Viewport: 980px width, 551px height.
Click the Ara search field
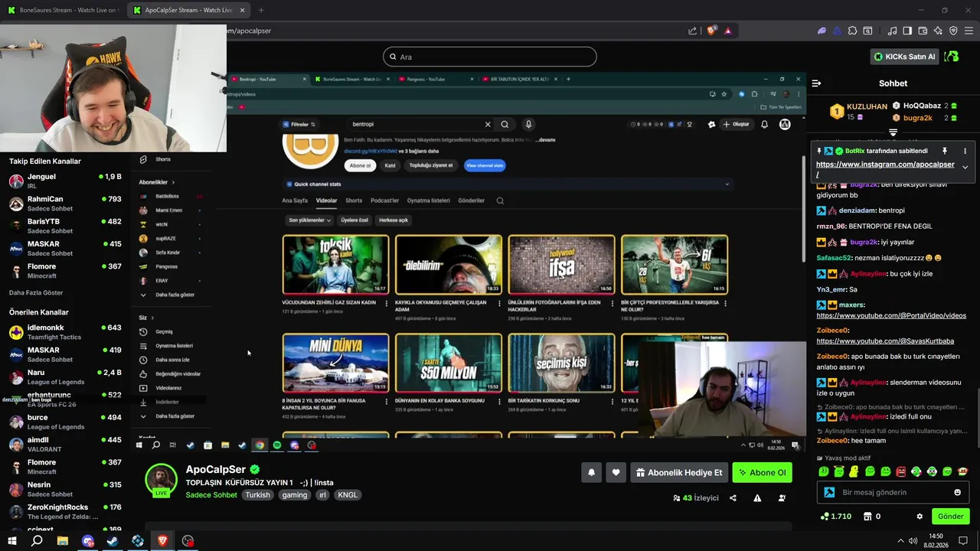(x=490, y=57)
